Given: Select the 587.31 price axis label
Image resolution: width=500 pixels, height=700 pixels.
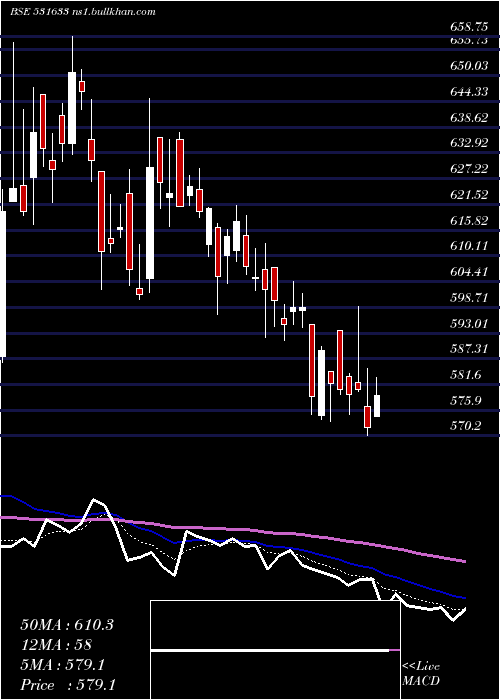Looking at the screenshot, I should coord(469,349).
